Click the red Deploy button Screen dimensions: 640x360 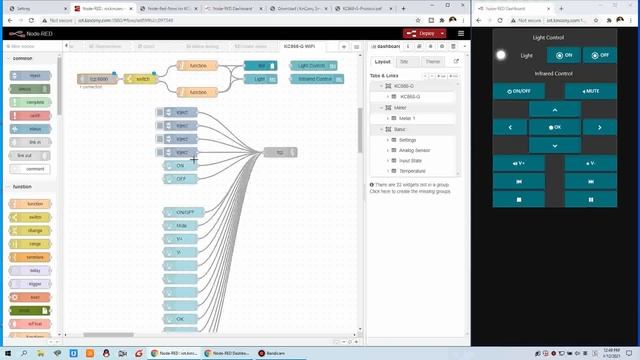[421, 33]
